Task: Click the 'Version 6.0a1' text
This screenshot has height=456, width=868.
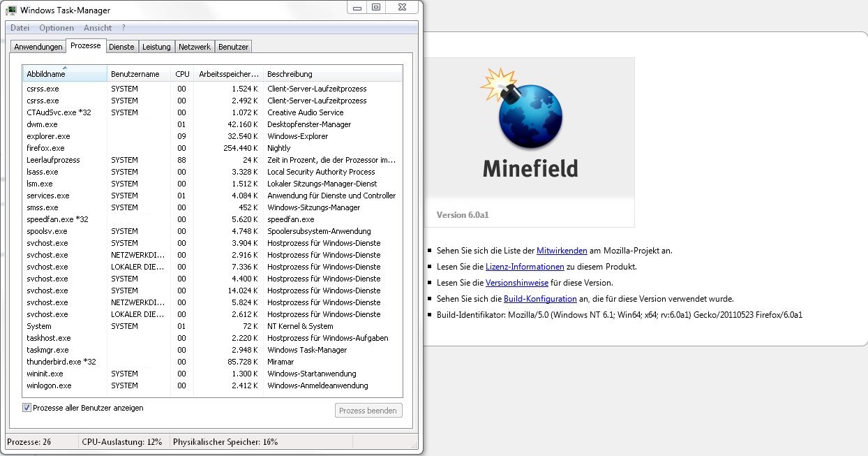Action: point(463,215)
